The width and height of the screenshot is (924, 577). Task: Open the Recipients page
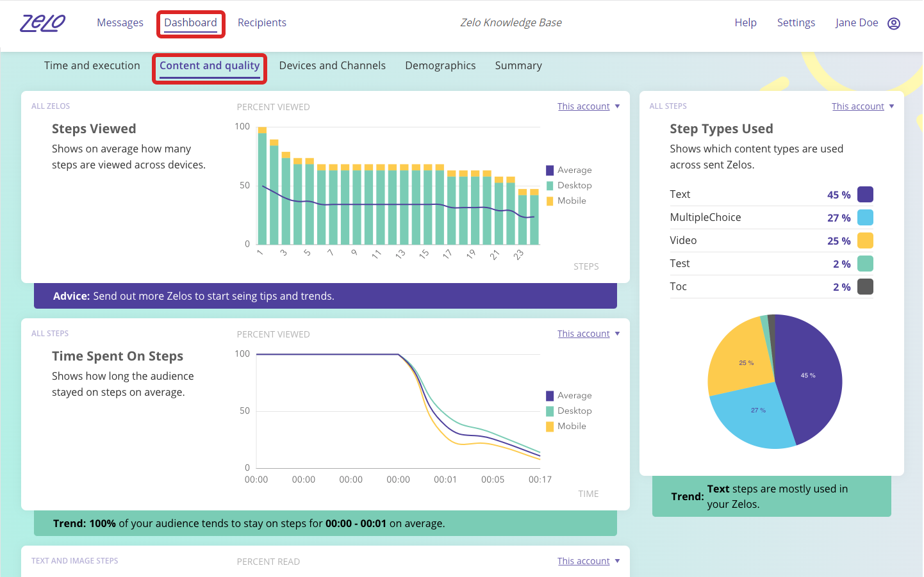(261, 23)
